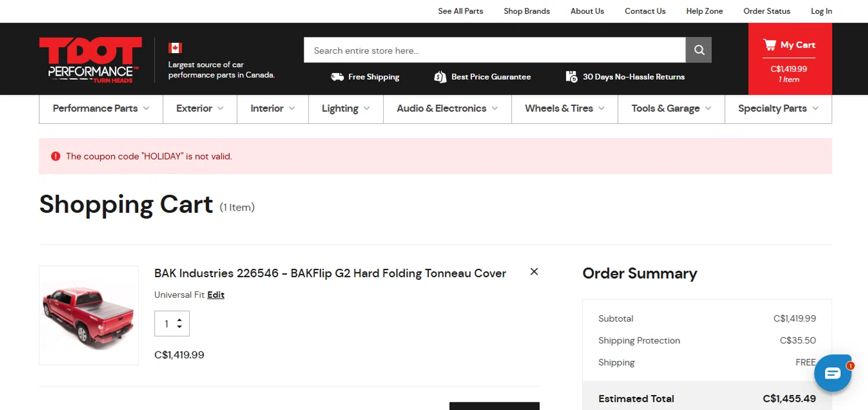Click the TDOT Performance logo
The width and height of the screenshot is (868, 410).
pos(90,60)
